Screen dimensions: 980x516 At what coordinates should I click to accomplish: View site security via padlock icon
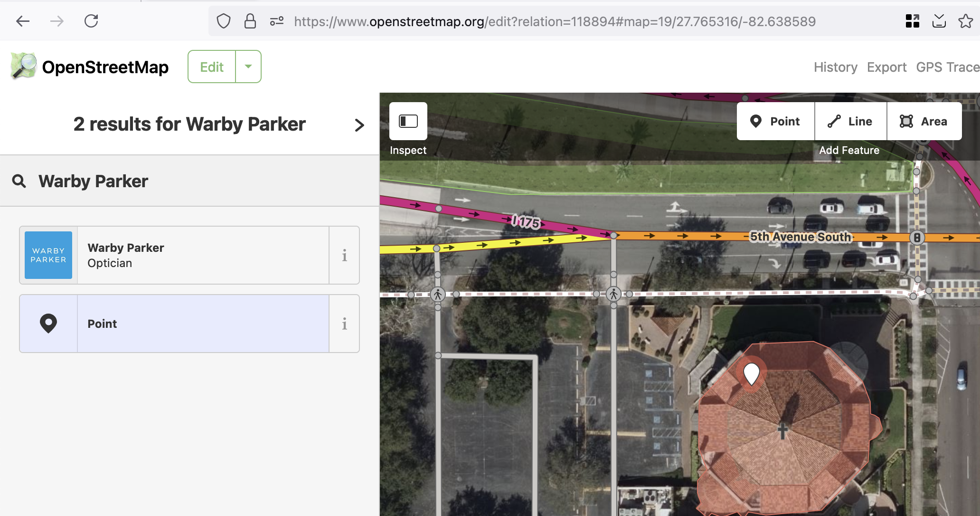pos(250,21)
